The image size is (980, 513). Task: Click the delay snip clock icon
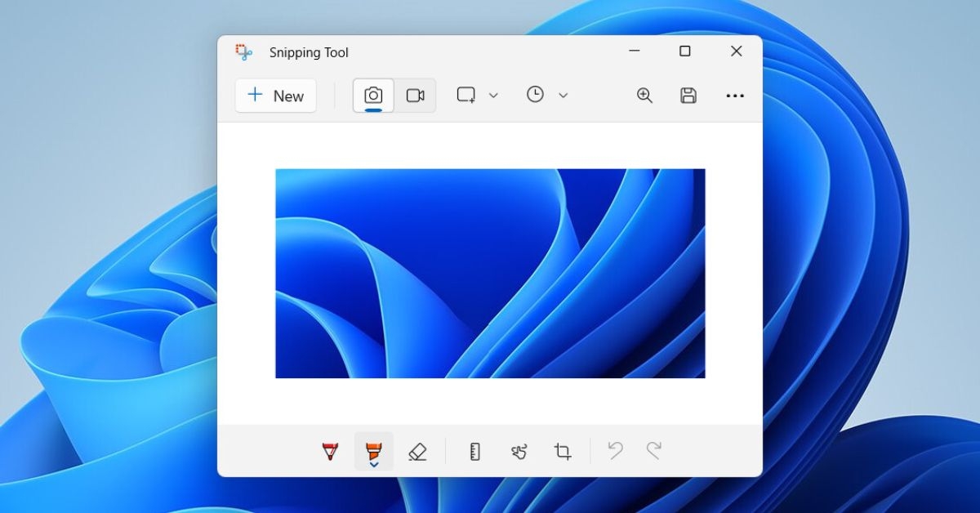(x=535, y=95)
